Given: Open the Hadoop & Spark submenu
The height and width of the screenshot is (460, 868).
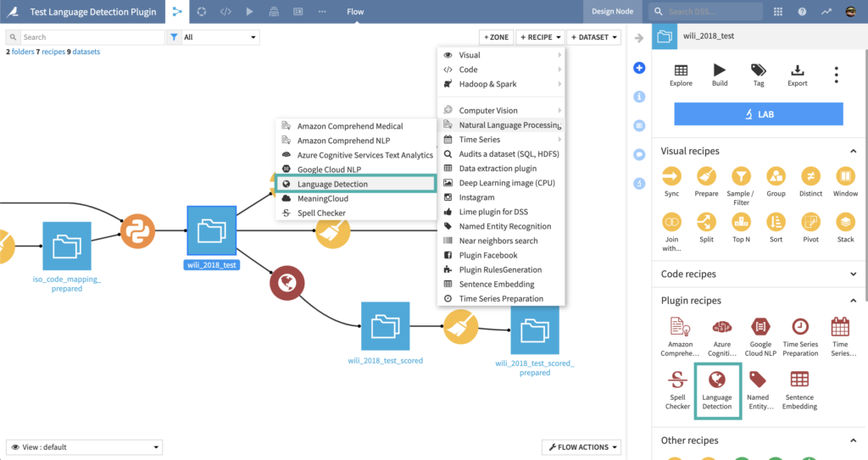Looking at the screenshot, I should 501,84.
